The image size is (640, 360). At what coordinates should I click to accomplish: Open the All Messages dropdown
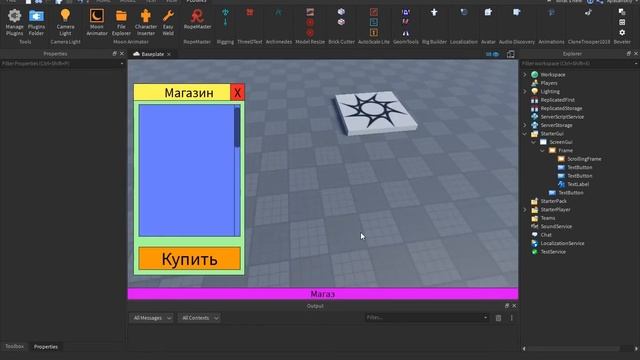152,318
